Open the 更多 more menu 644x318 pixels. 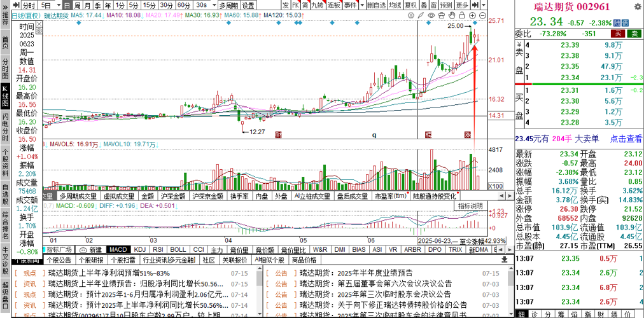462,5
